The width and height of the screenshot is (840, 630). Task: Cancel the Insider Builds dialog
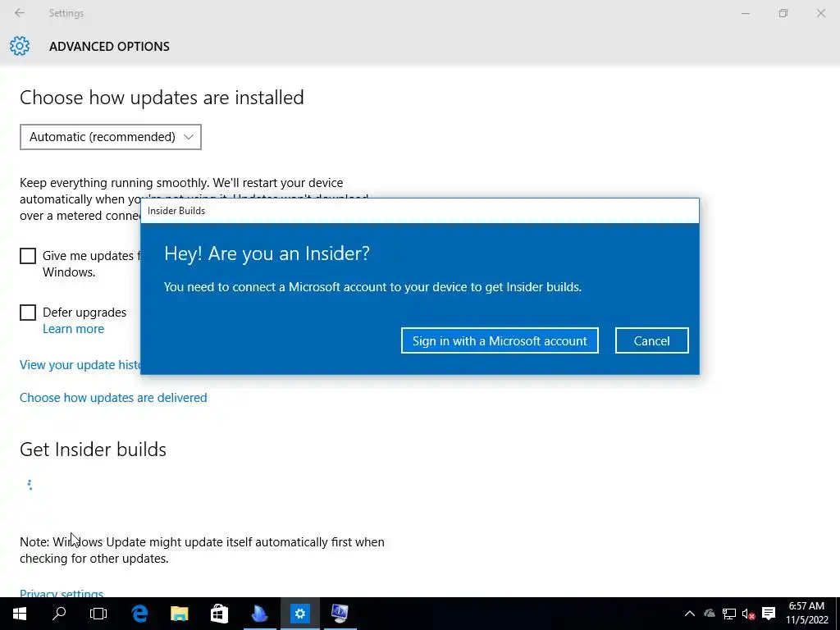point(651,340)
